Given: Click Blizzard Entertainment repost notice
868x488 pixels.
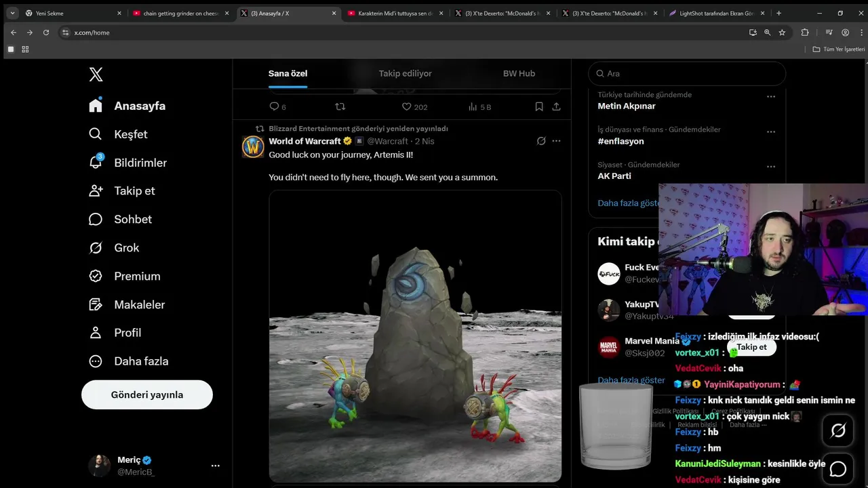Looking at the screenshot, I should (358, 129).
